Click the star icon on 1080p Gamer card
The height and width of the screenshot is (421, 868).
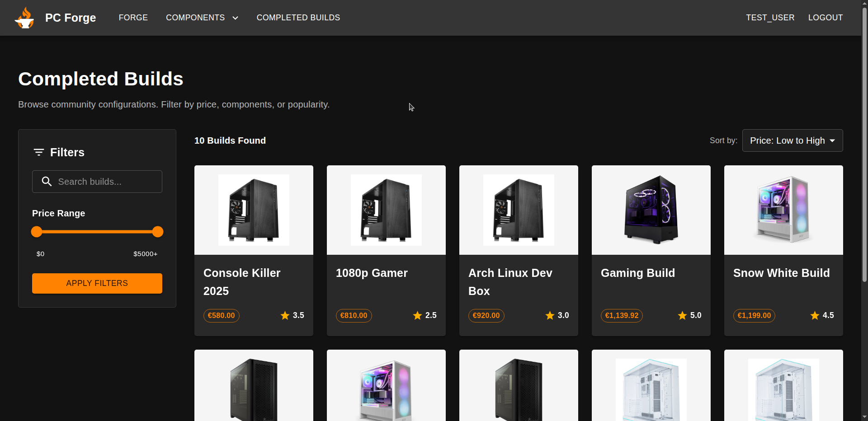pos(417,316)
